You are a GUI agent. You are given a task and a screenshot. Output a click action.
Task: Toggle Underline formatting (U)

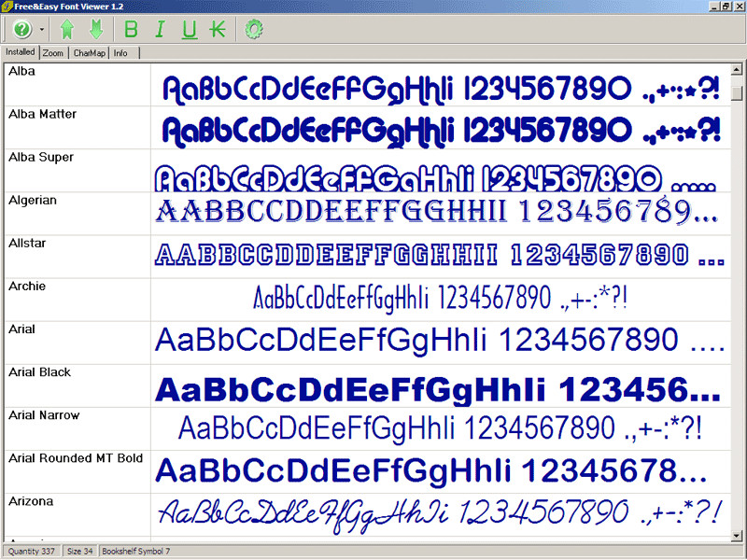(190, 30)
